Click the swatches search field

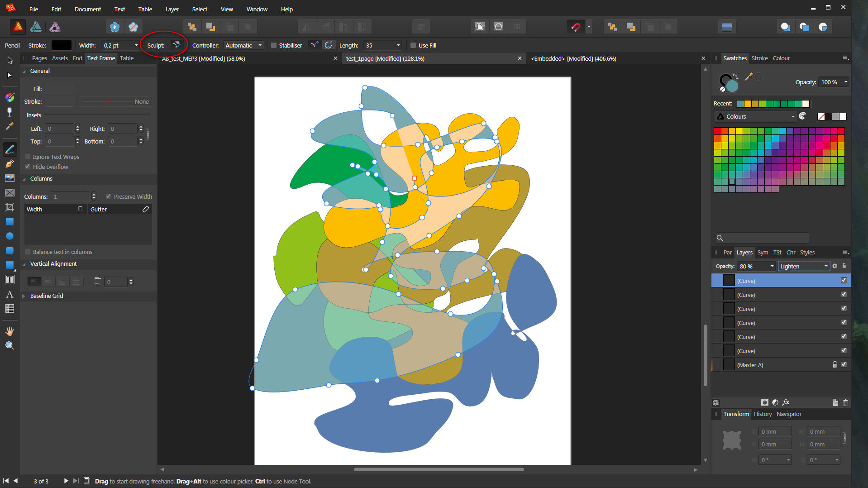tap(766, 238)
